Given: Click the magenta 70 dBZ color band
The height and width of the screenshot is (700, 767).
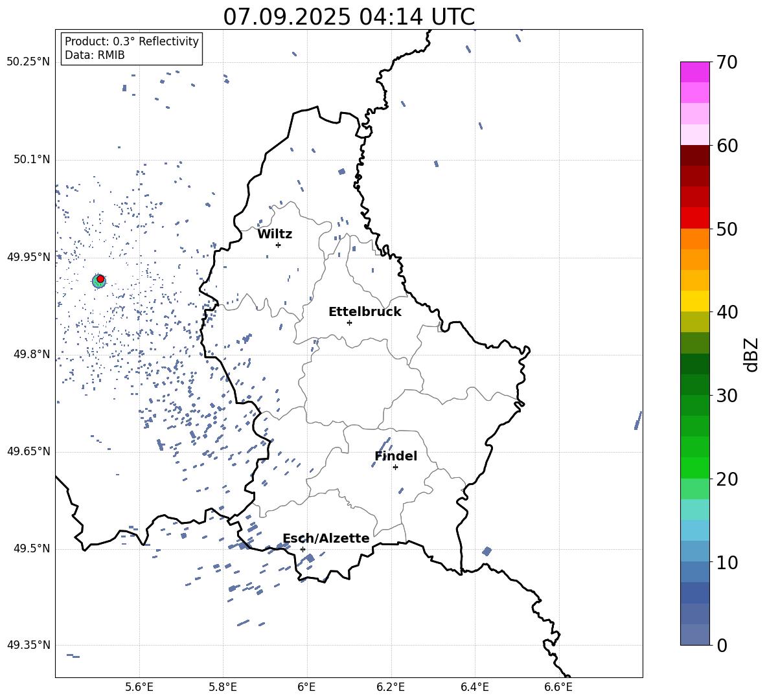Looking at the screenshot, I should point(694,72).
